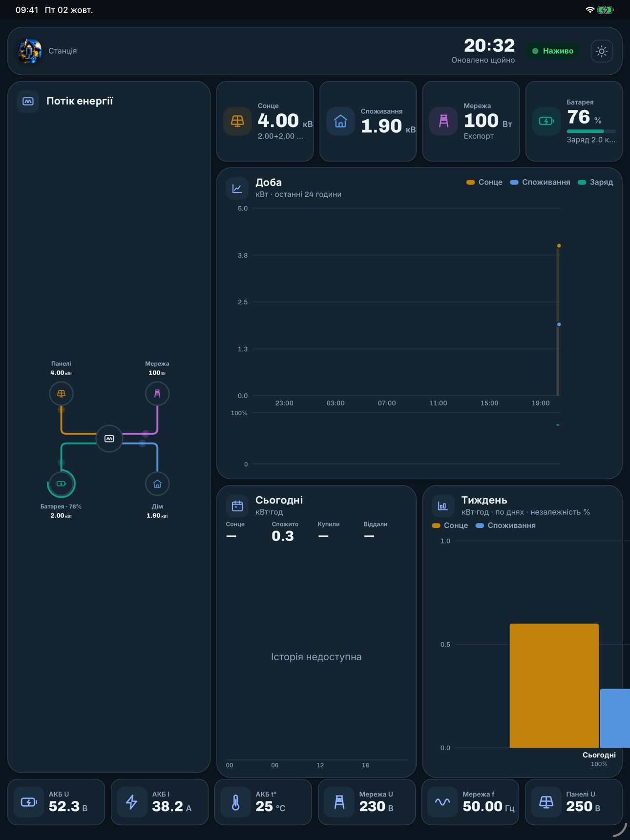Tap the Історія недоступна message
The image size is (630, 840).
click(316, 657)
